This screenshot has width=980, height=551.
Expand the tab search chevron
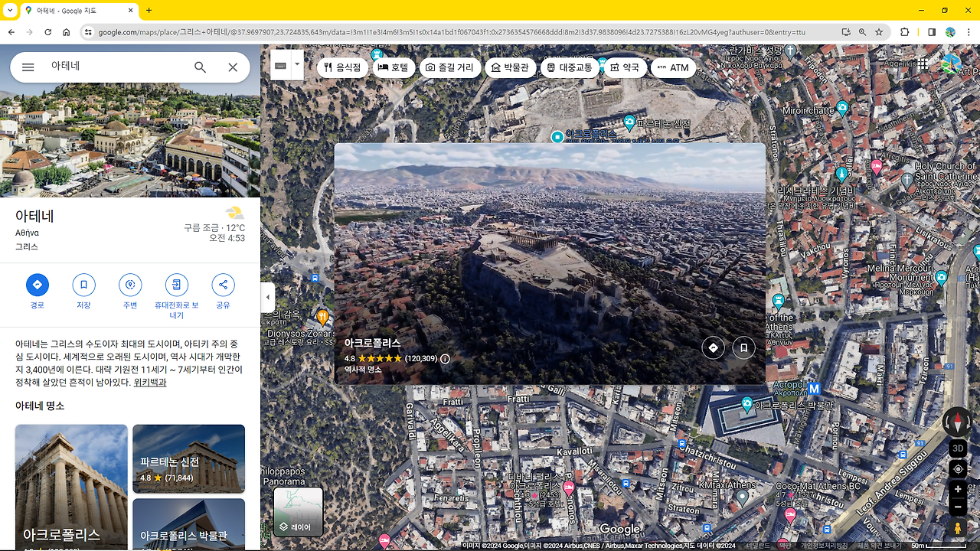pos(9,11)
